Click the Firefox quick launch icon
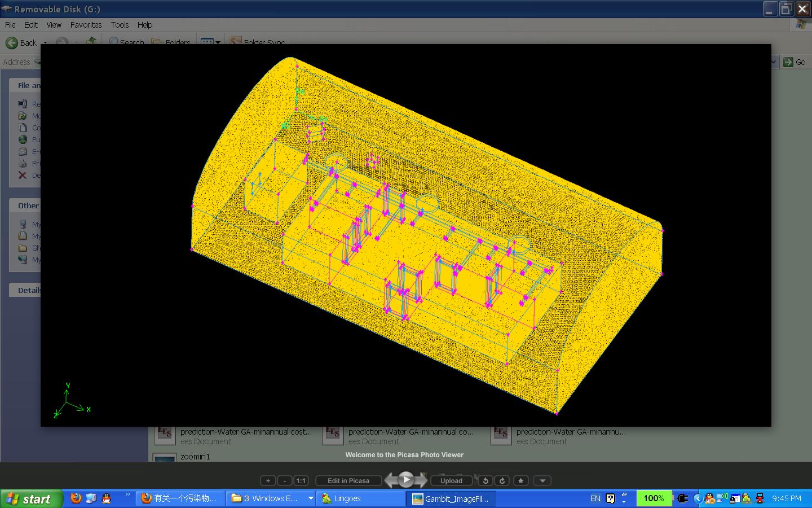 point(76,498)
